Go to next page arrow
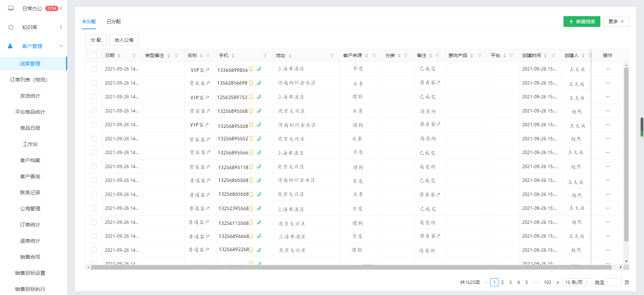This screenshot has height=295, width=644. click(558, 283)
